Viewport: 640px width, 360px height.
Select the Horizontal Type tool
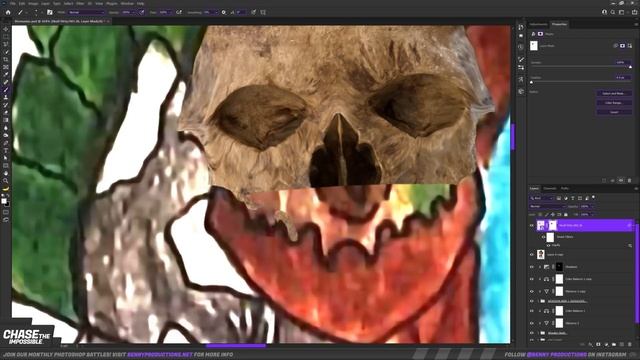pos(6,151)
